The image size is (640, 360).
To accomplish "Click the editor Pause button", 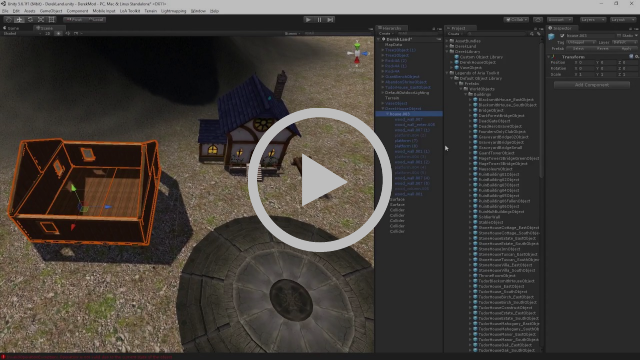I will pos(319,19).
